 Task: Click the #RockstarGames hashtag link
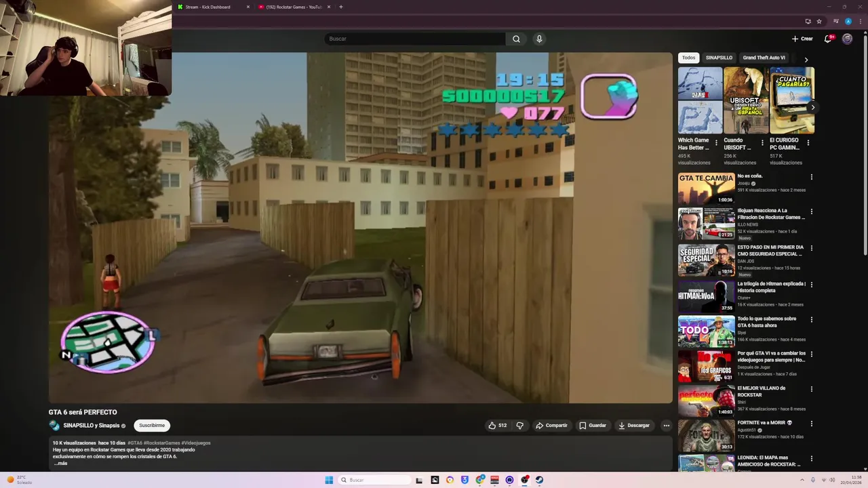161,443
